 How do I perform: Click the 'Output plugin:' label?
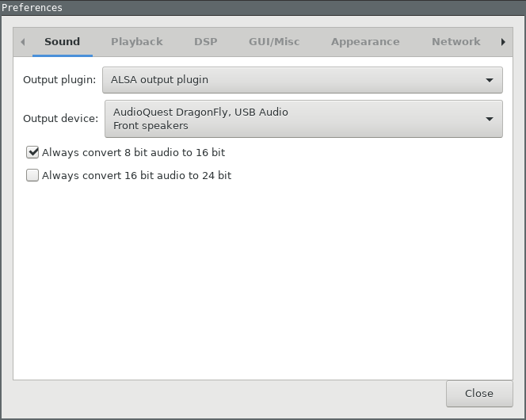pyautogui.click(x=59, y=80)
